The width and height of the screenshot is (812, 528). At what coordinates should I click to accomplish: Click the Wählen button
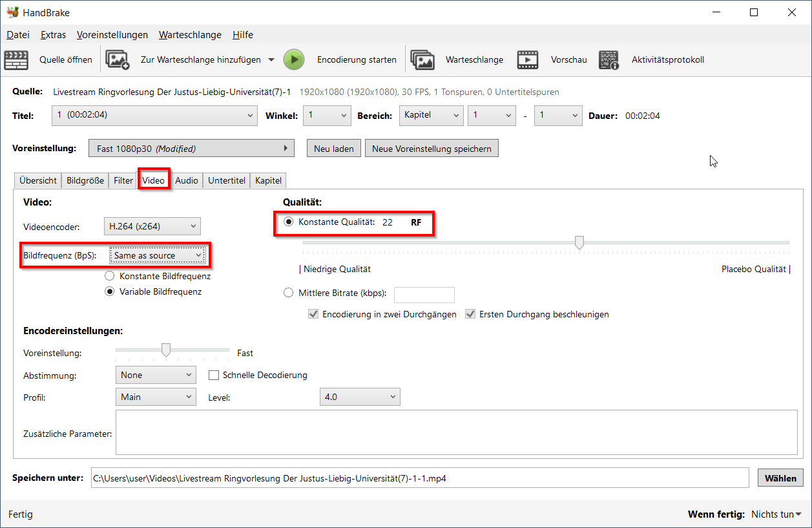(x=780, y=478)
